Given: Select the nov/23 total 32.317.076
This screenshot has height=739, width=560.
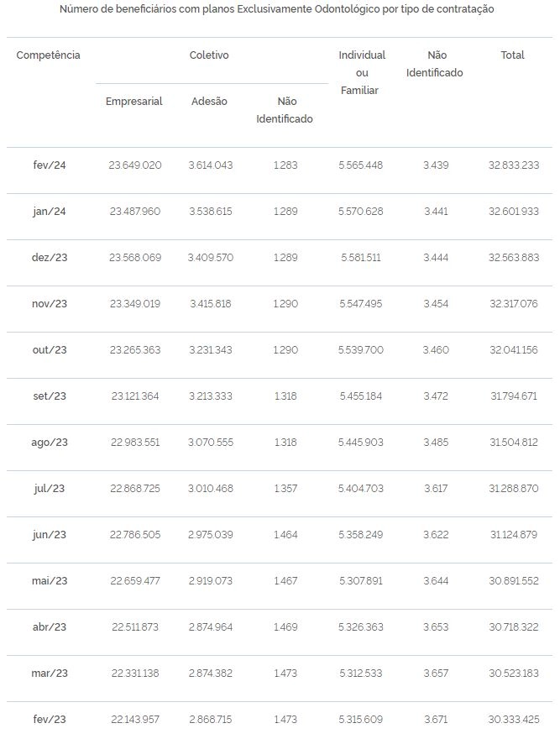Looking at the screenshot, I should click(513, 303).
